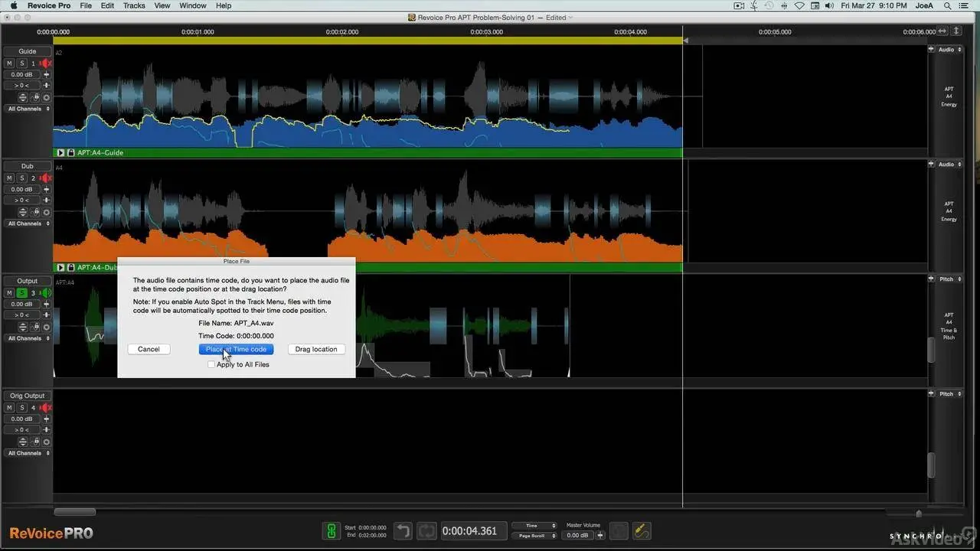Click the vertical zoom fit arrows icon
This screenshot has width=980, height=551.
point(956,31)
